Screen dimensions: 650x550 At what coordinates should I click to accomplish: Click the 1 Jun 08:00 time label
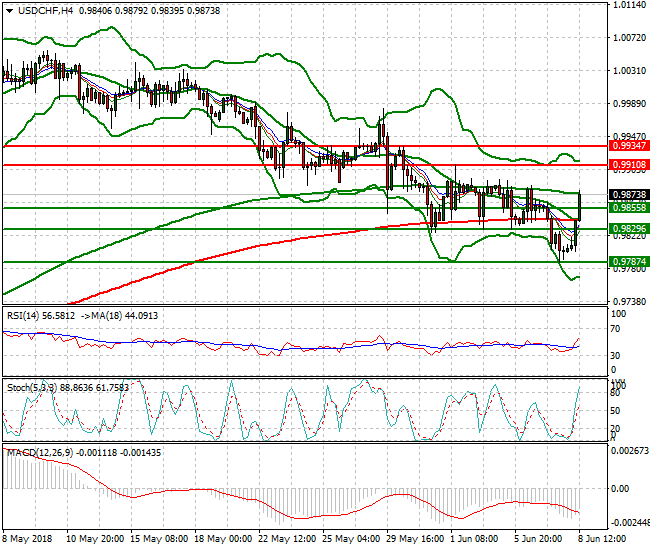(x=474, y=539)
